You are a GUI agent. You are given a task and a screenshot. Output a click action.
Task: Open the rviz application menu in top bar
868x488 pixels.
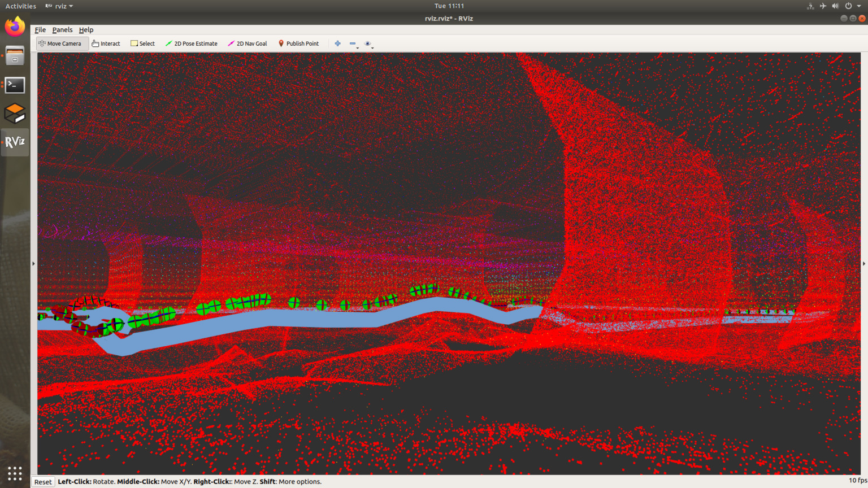click(59, 6)
